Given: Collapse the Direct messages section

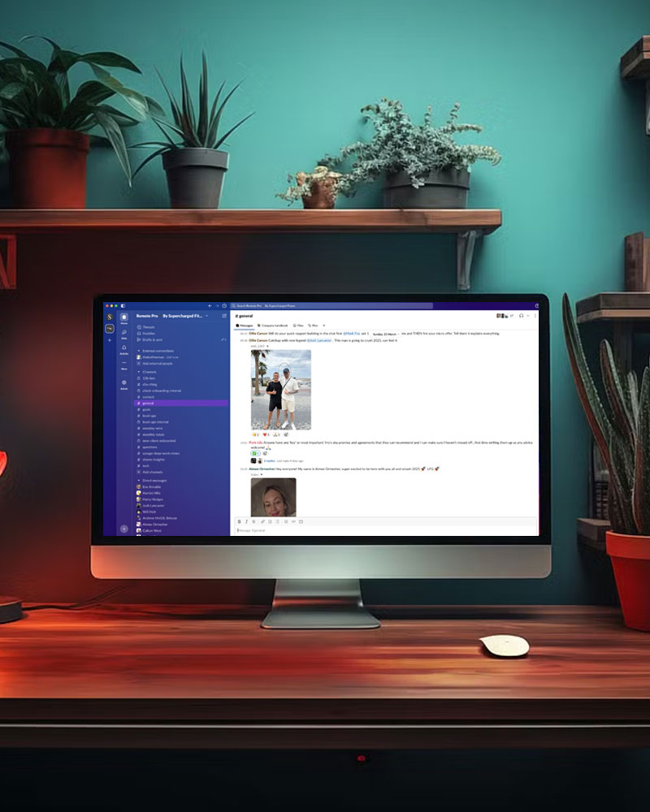Looking at the screenshot, I should [x=138, y=481].
